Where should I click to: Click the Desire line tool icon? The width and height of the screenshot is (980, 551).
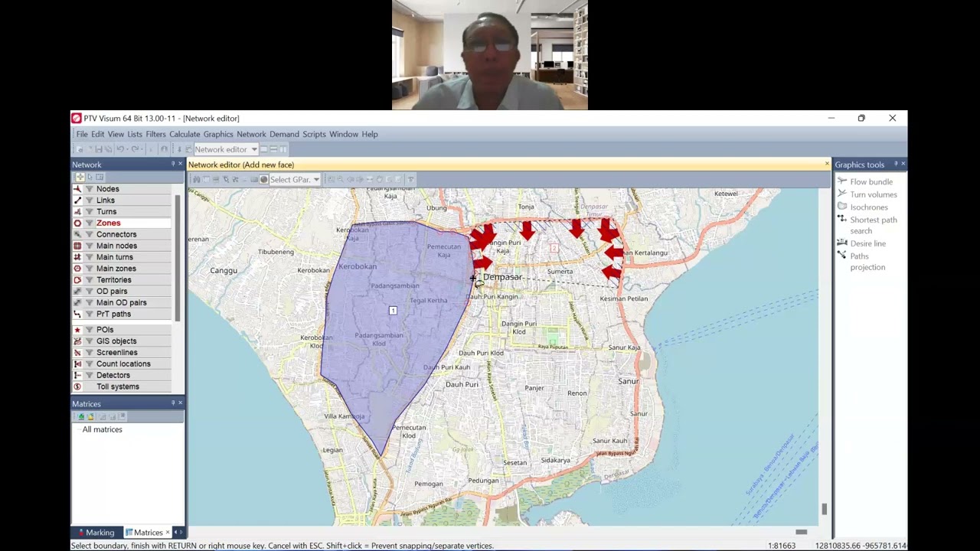(x=842, y=243)
